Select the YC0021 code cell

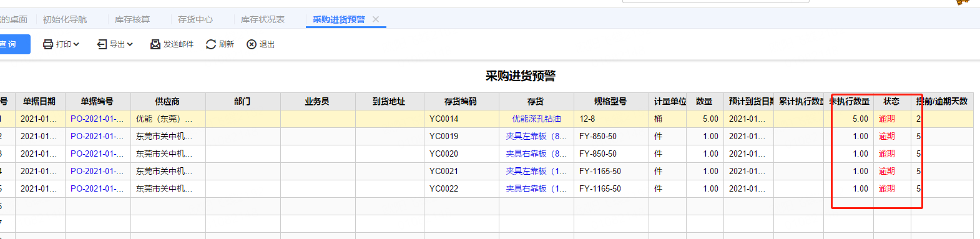click(462, 171)
